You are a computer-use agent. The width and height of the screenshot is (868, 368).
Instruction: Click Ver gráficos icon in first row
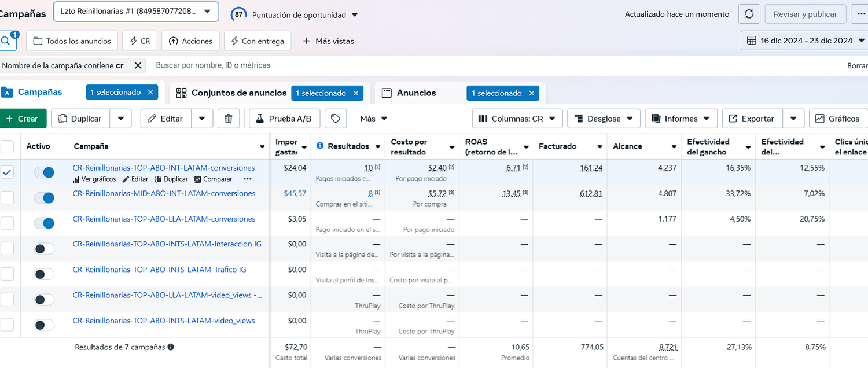76,179
